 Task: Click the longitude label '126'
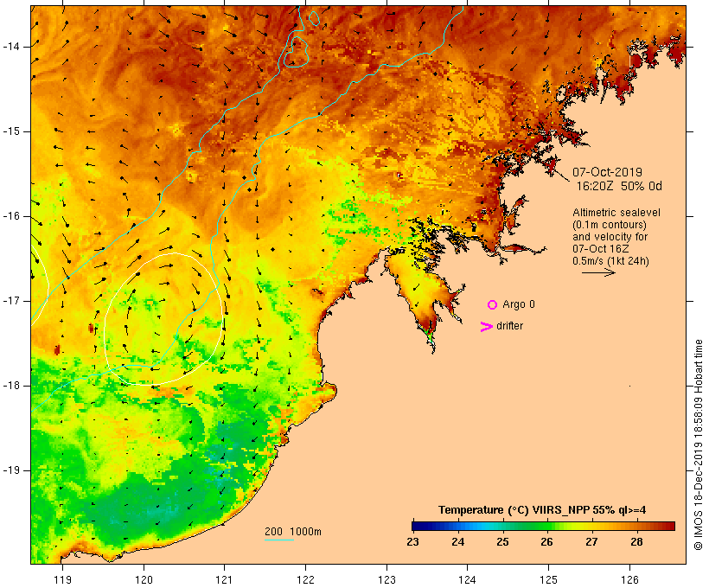click(x=629, y=580)
